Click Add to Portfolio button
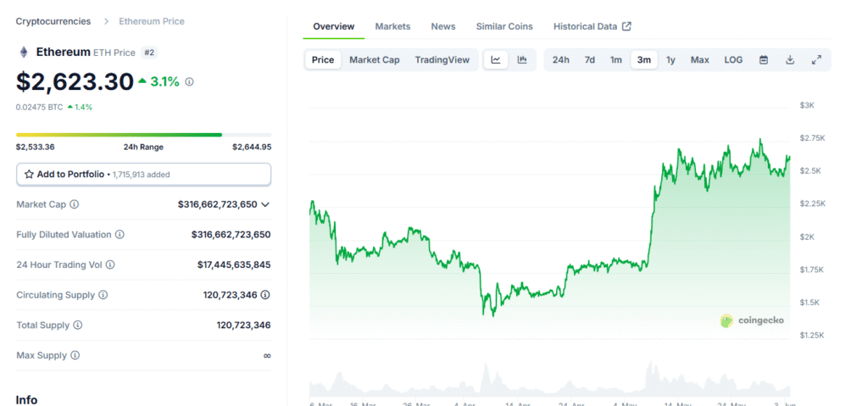 (x=143, y=174)
